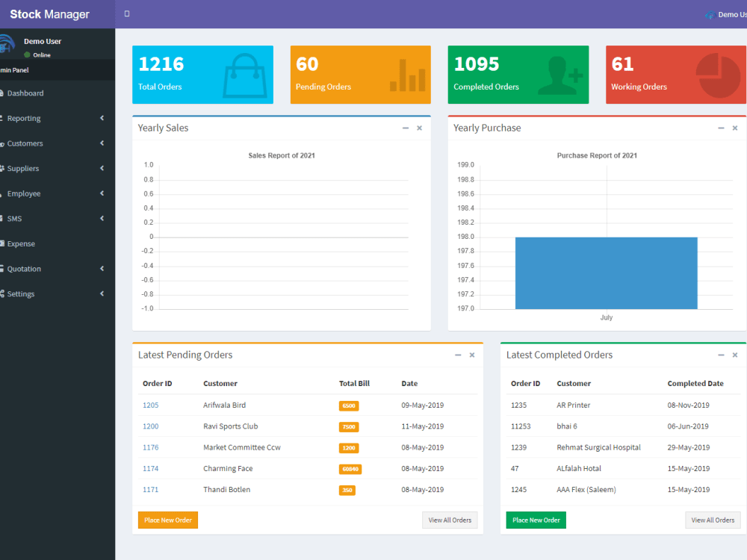
Task: Collapse the Latest Completed Orders panel
Action: [720, 355]
